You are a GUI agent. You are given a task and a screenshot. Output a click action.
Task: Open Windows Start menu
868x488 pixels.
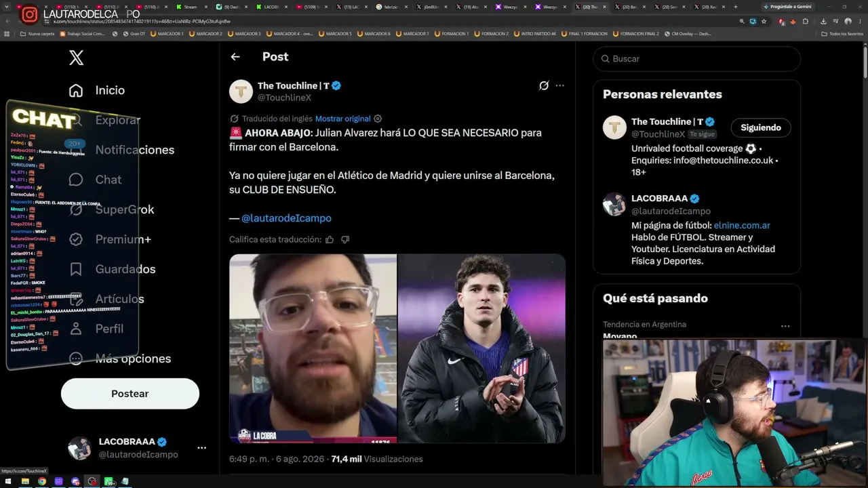click(8, 481)
